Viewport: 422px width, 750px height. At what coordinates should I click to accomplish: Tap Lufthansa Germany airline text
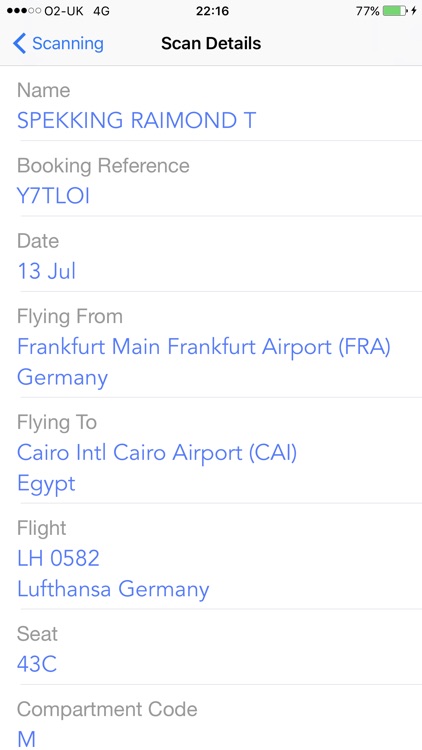point(113,589)
